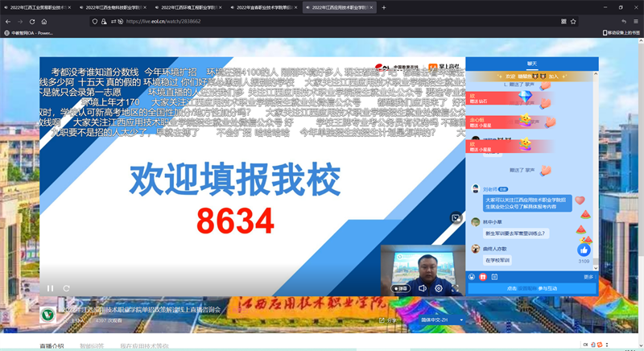Open the browser hamburger menu

click(636, 22)
